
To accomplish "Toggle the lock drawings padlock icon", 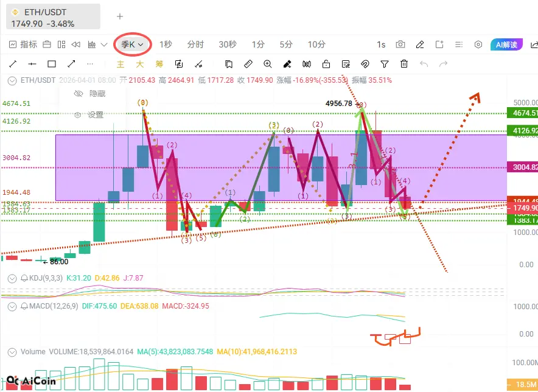I will click(326, 64).
